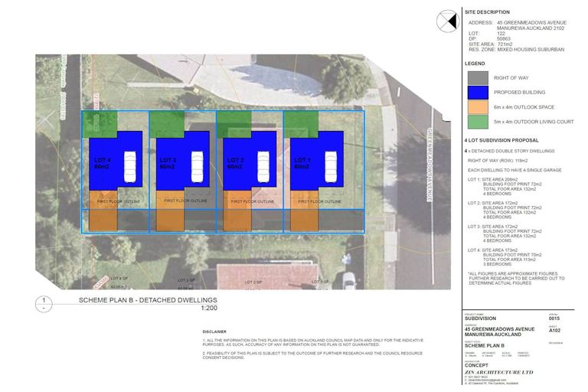
Task: Click the green outdoor living court in Lot 3
Action: click(x=168, y=123)
